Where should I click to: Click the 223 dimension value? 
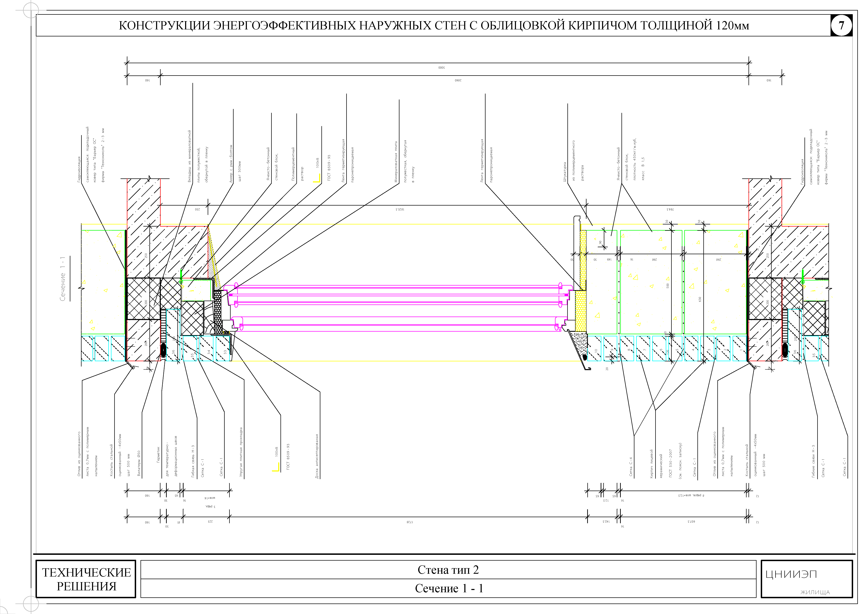tap(210, 522)
